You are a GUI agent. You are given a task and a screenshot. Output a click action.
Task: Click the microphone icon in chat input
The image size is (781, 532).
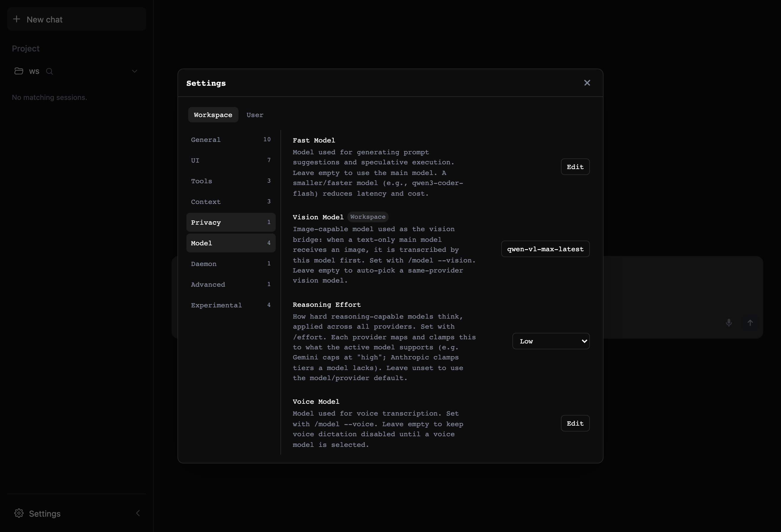tap(729, 322)
